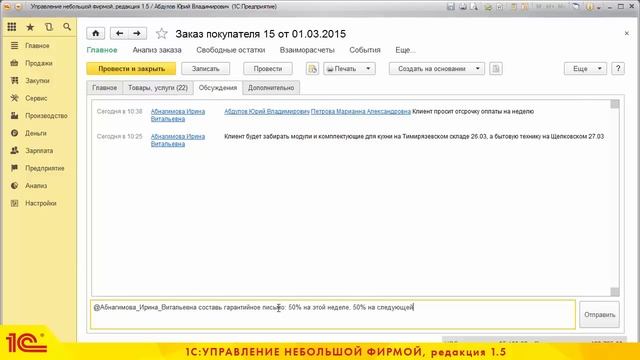Open Создать на основании dropdown
This screenshot has width=640, height=360.
click(437, 69)
